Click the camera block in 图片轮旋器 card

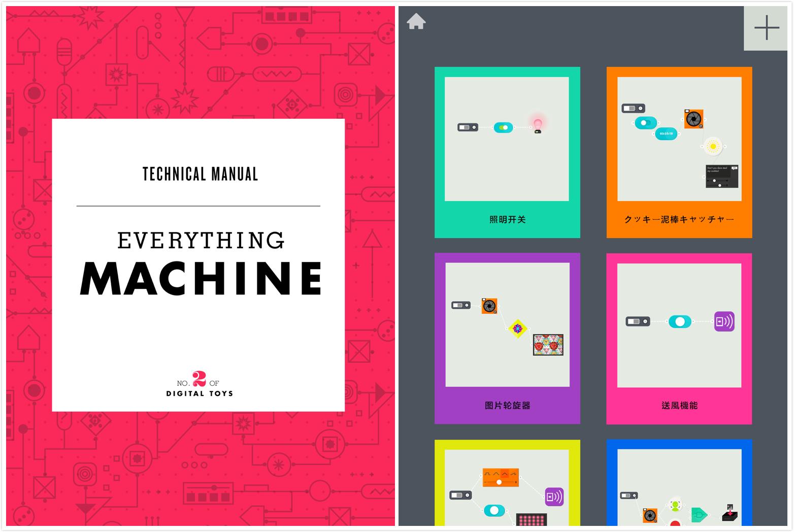click(x=489, y=306)
